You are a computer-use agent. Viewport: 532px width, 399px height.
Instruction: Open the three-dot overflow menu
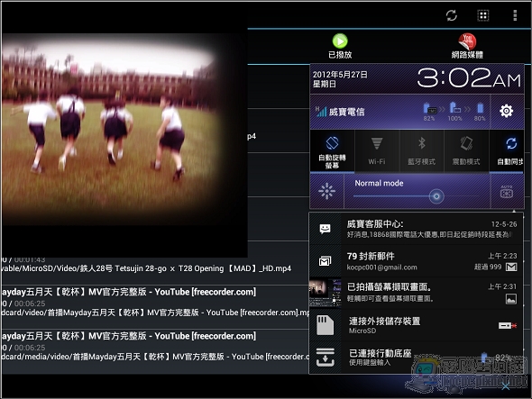click(x=515, y=15)
